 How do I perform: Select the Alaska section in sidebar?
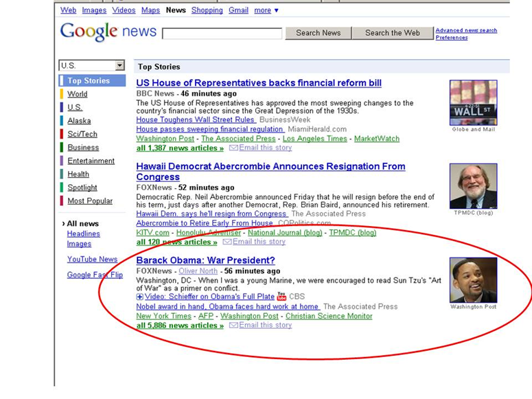[x=79, y=121]
